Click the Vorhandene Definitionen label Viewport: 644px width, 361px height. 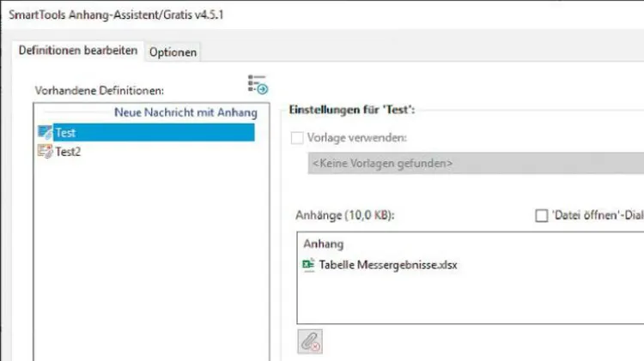click(x=99, y=91)
